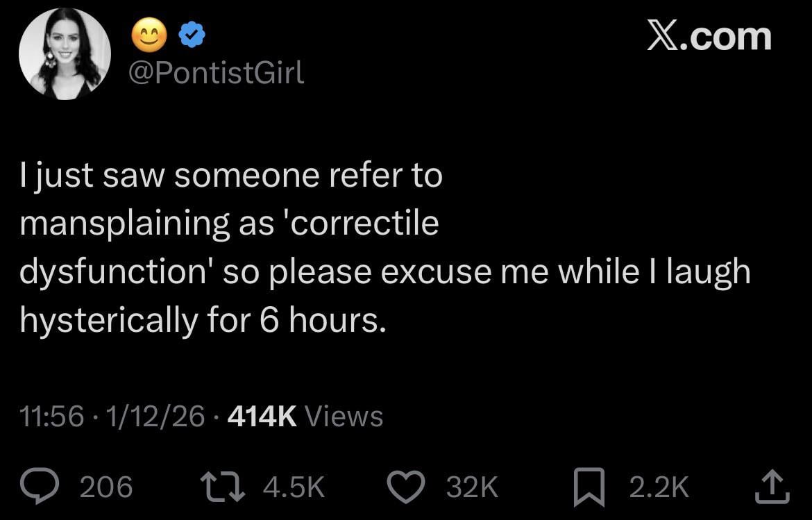Viewport: 812px width, 520px height.
Task: Bookmark the tweet with the bookmark icon
Action: (591, 486)
